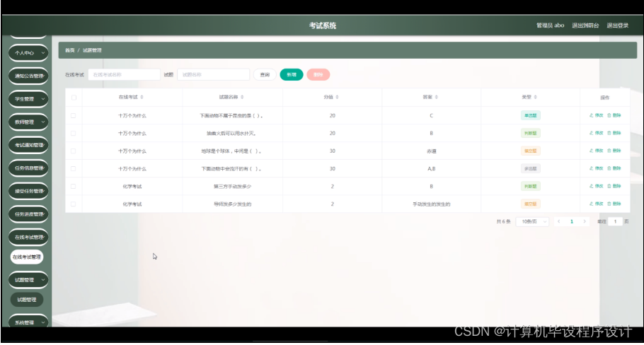
Task: Click edit (修改) for the 导师发多少发生的 row
Action: tap(597, 204)
